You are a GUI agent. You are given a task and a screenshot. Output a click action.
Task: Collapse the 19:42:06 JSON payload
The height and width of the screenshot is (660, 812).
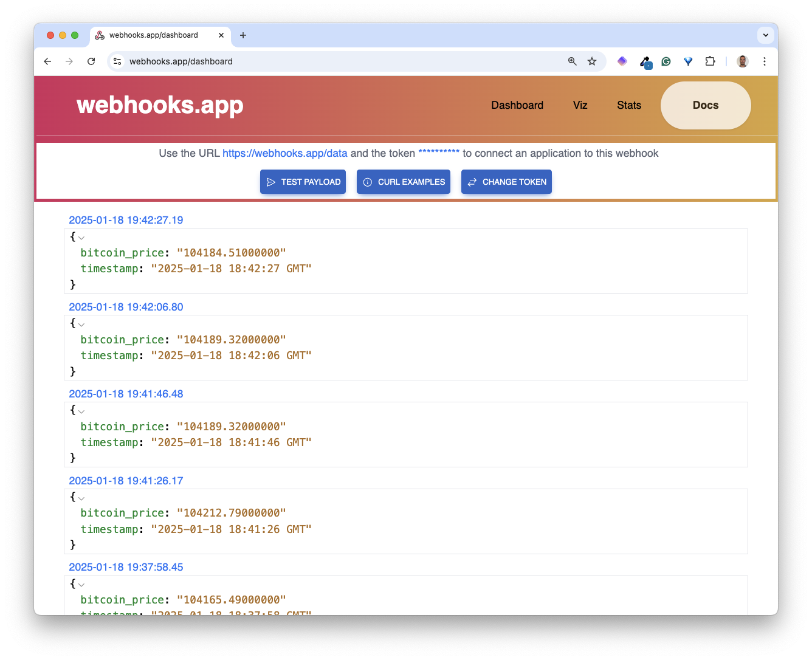point(81,324)
